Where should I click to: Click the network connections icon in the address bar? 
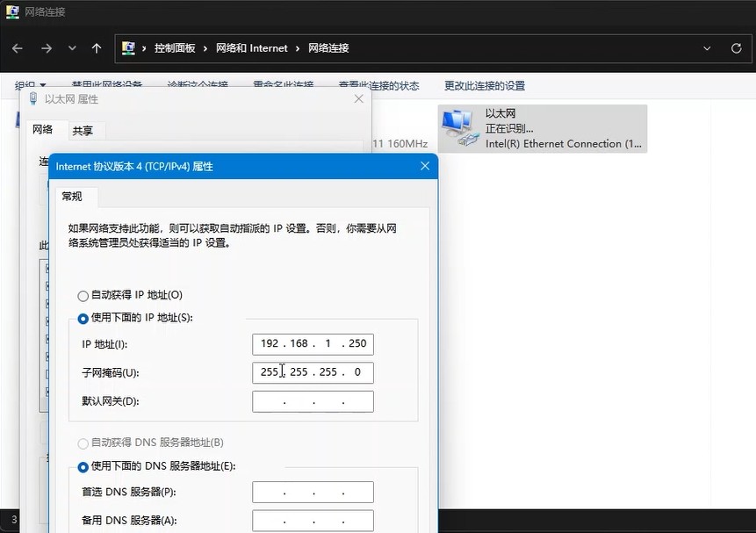click(x=128, y=48)
